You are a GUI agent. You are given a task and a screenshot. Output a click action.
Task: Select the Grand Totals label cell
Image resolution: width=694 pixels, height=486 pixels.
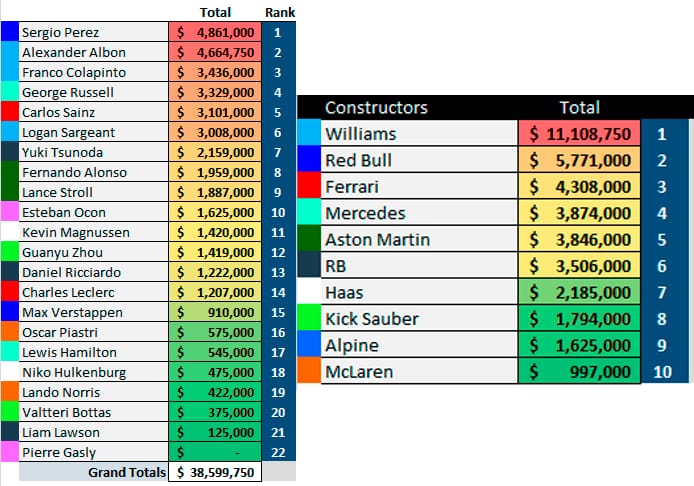tap(126, 470)
